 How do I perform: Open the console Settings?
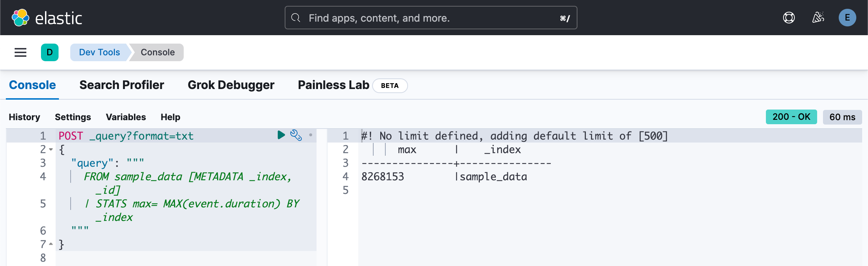tap(73, 117)
